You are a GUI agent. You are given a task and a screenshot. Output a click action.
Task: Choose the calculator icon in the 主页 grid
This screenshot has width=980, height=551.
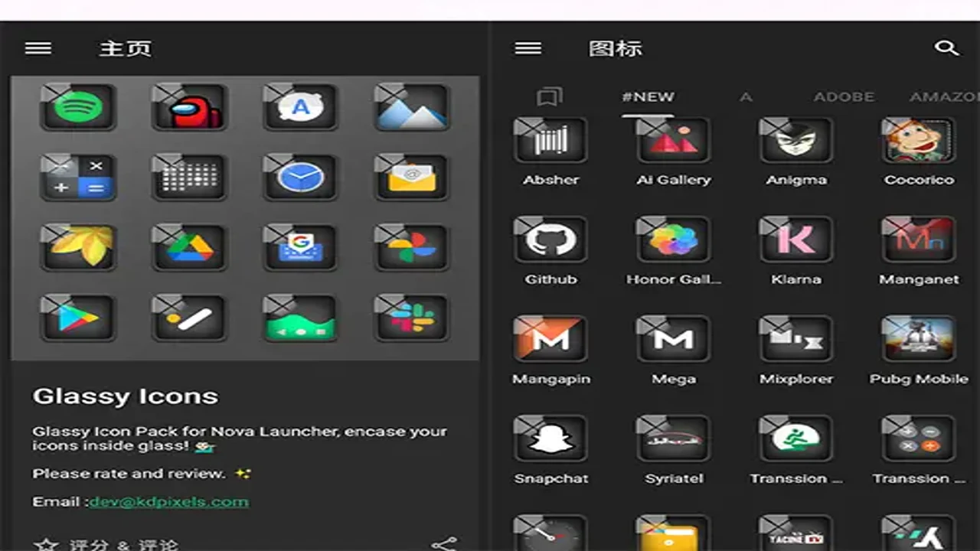pos(79,178)
